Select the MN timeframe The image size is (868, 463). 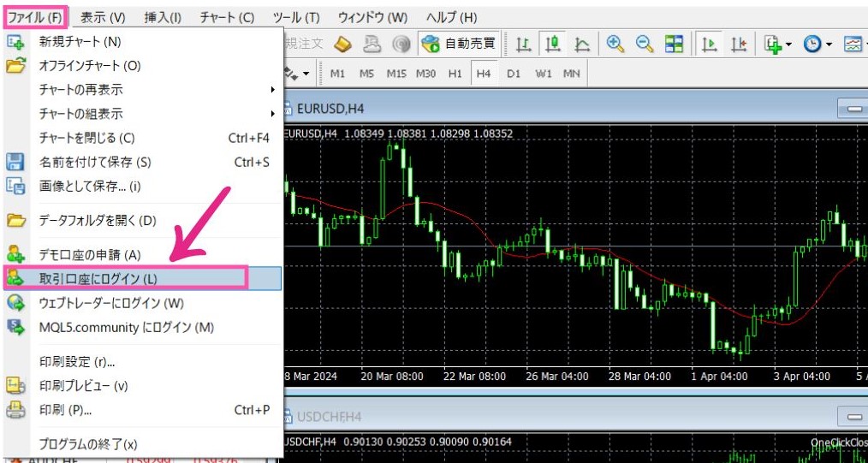(572, 73)
